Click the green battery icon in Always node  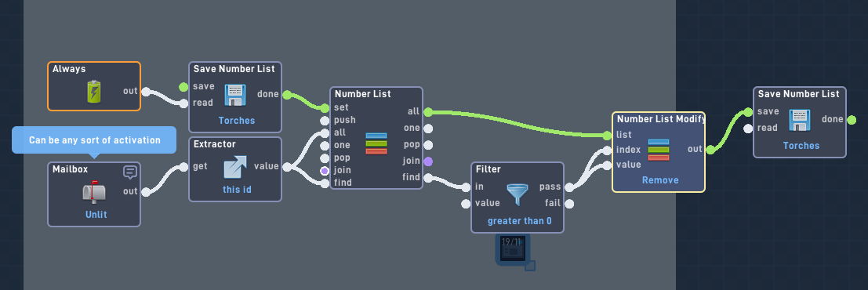pos(94,92)
